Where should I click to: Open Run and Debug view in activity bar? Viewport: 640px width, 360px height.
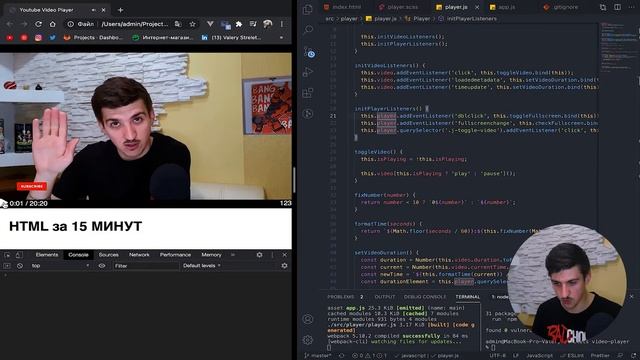(x=308, y=72)
